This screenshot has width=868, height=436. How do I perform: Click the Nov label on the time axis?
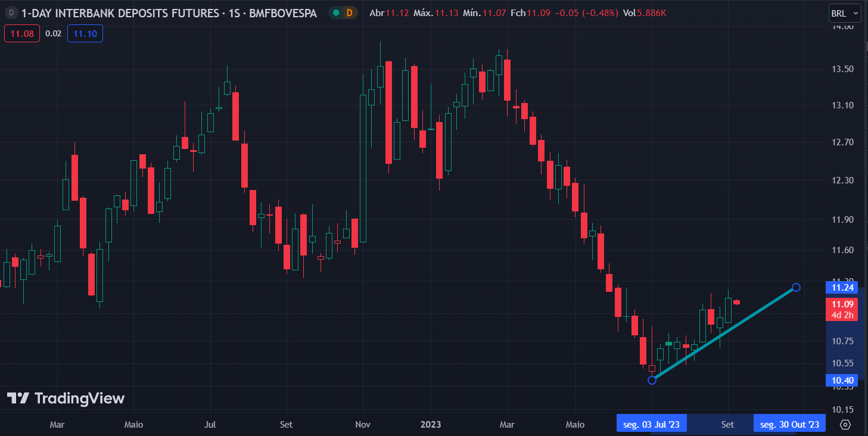[x=363, y=425]
